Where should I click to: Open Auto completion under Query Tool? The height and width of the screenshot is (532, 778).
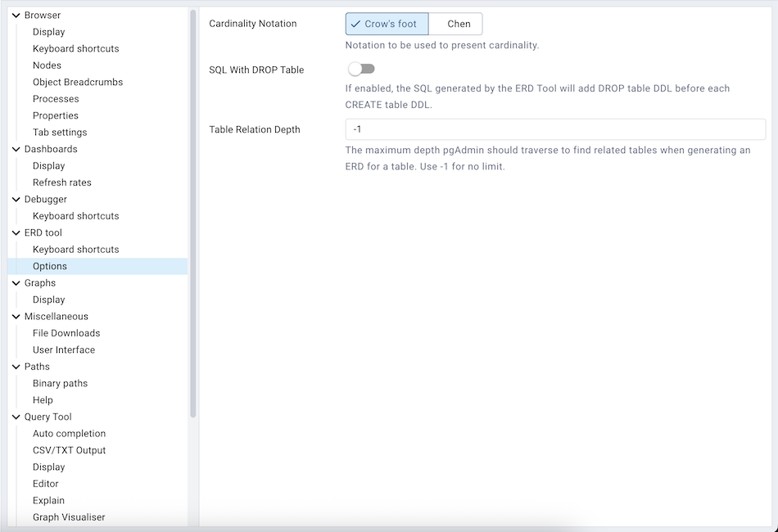point(69,434)
